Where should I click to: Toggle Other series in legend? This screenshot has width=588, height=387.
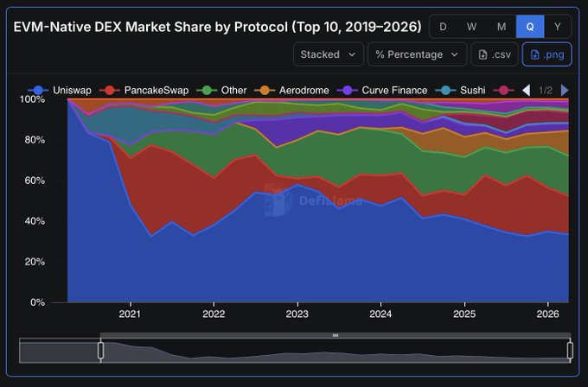221,91
